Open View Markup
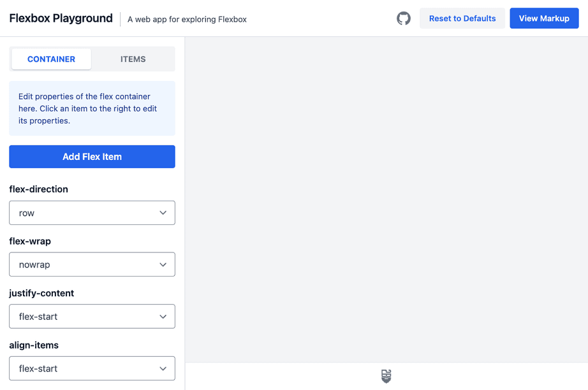Viewport: 588px width, 390px height. pyautogui.click(x=544, y=18)
